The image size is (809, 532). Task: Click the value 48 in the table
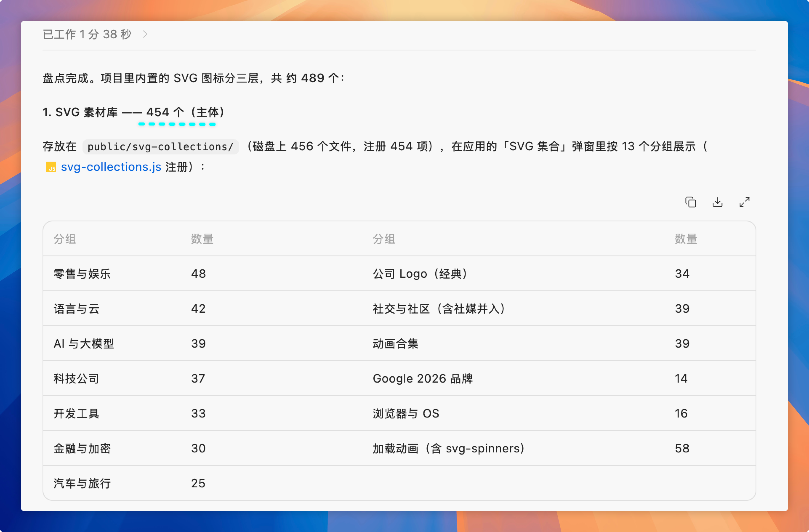point(198,274)
